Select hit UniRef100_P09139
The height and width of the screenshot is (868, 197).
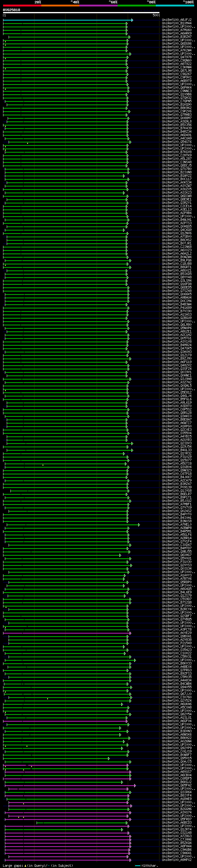[x=177, y=487]
